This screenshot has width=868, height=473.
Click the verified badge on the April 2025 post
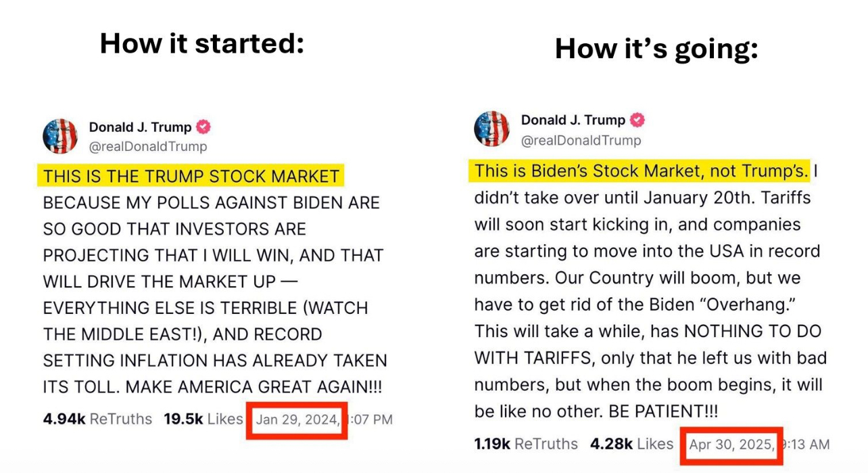click(637, 120)
